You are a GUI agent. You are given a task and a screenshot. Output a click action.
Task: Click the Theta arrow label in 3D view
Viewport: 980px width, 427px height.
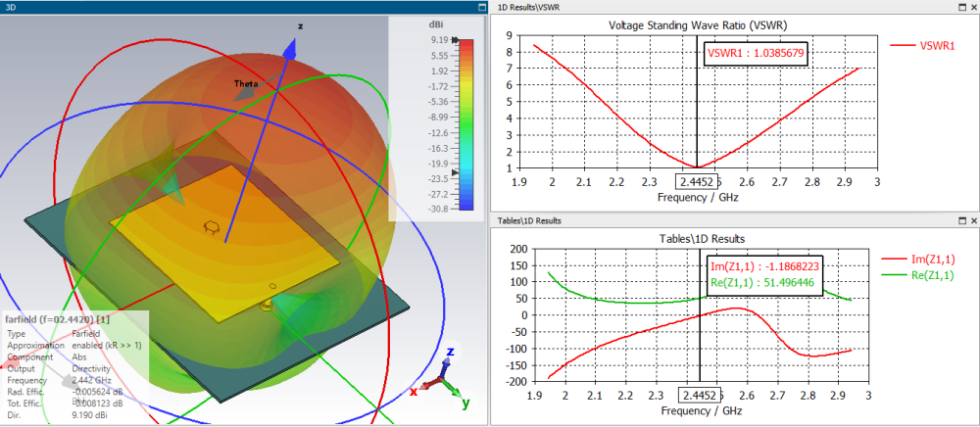pyautogui.click(x=246, y=83)
